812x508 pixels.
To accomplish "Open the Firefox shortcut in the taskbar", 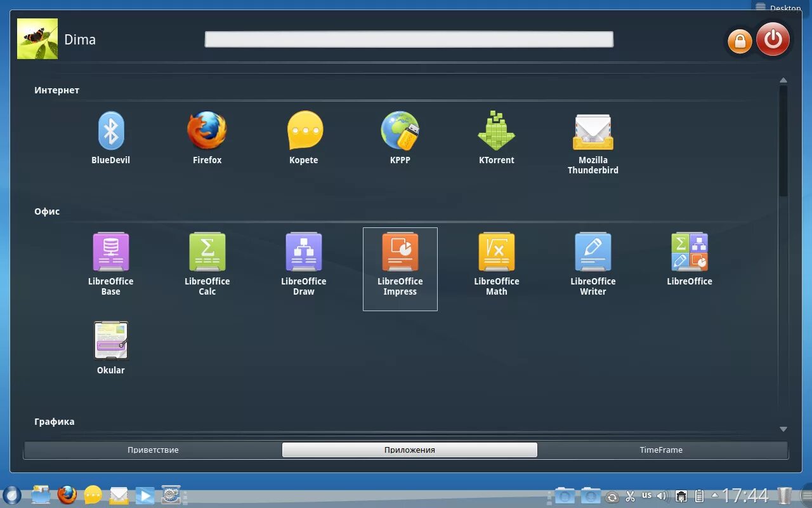I will click(x=67, y=495).
